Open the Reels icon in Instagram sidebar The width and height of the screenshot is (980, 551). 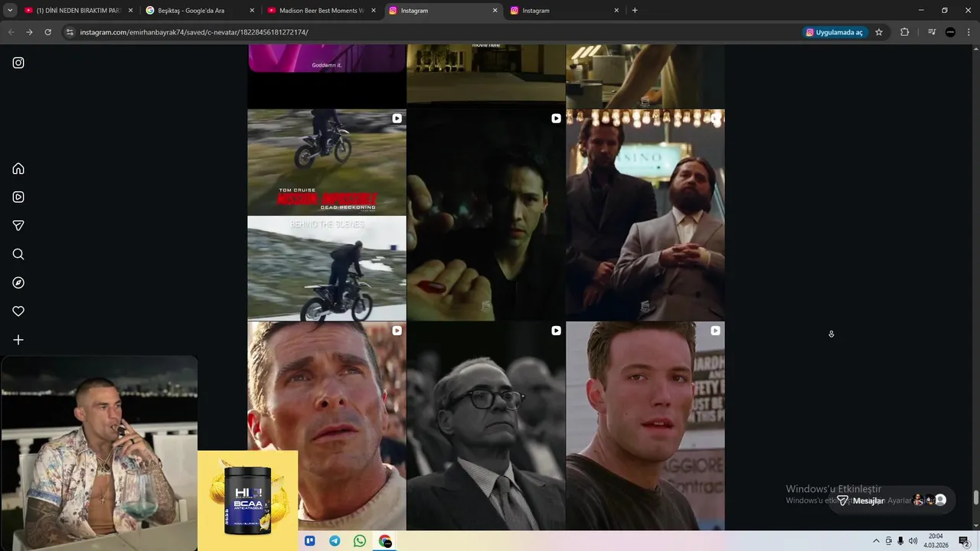click(18, 197)
